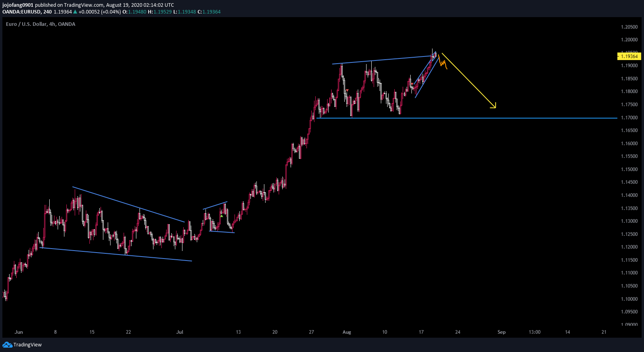Image resolution: width=644 pixels, height=352 pixels.
Task: Open the jojofang0901 author name
Action: [18, 5]
